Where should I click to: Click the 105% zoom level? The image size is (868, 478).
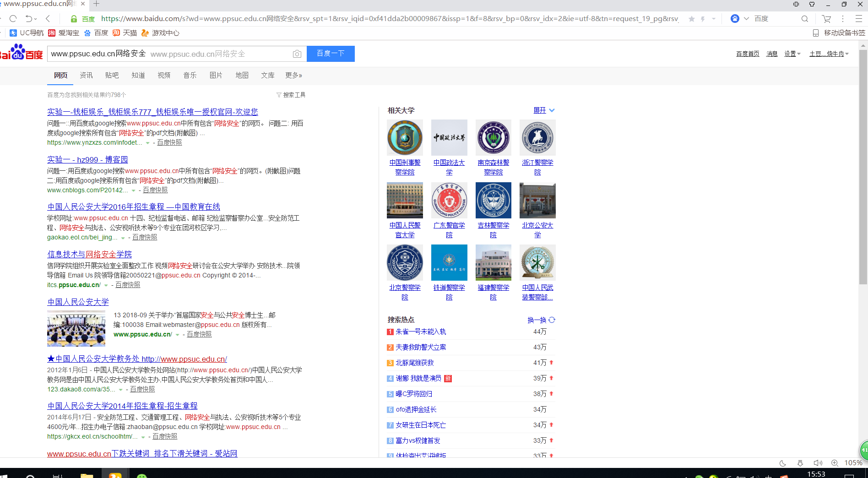853,463
